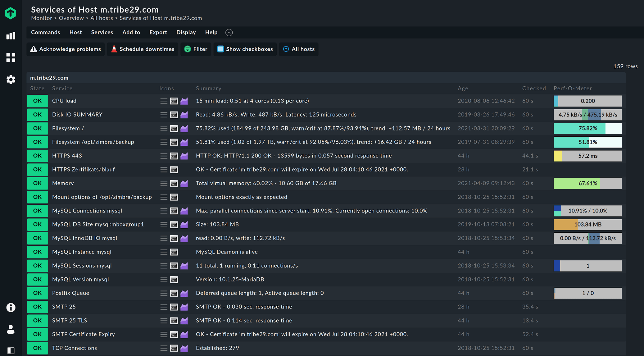Screen dimensions: 644x356
Task: Open the Host menu
Action: [x=75, y=32]
